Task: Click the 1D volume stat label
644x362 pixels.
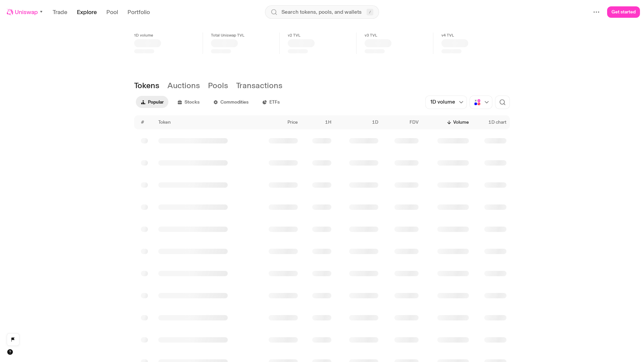Action: point(144,35)
